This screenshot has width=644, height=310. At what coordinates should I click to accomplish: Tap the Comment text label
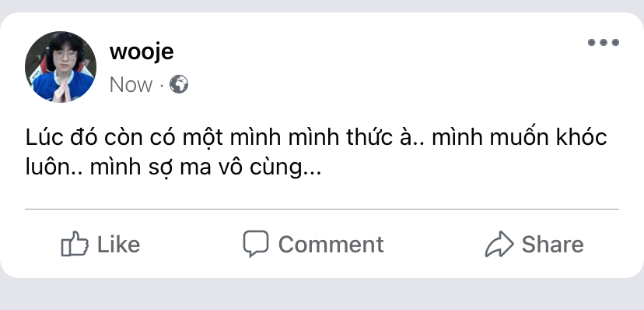[x=331, y=245]
